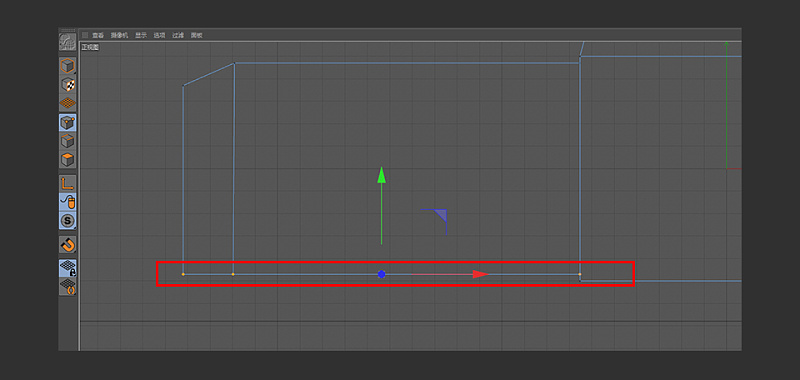Toggle Viewport Solo S icon
The image size is (800, 380).
tap(67, 221)
